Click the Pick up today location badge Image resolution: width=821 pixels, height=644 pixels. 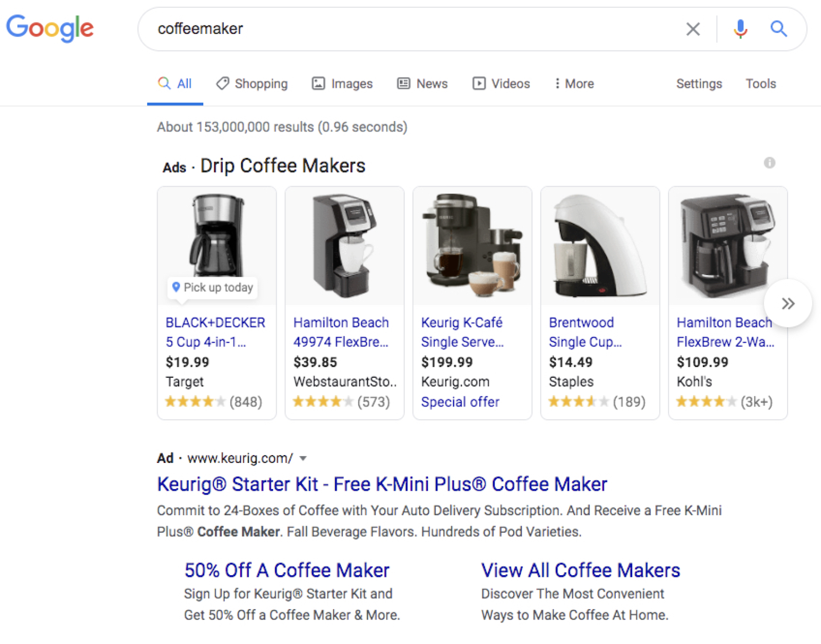[x=212, y=287]
